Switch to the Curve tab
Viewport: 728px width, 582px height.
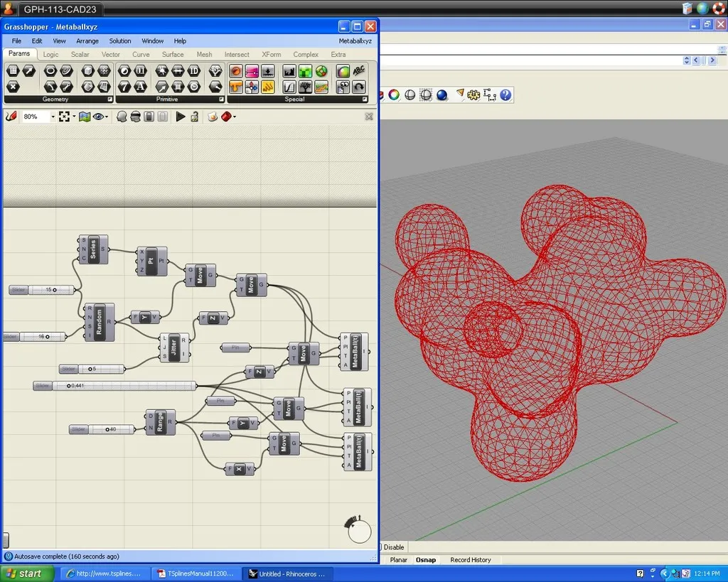click(141, 54)
